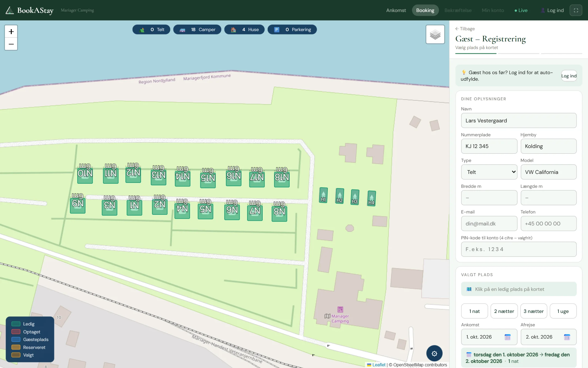Open the map layers control
Screen dimensions: 588x368
click(435, 35)
